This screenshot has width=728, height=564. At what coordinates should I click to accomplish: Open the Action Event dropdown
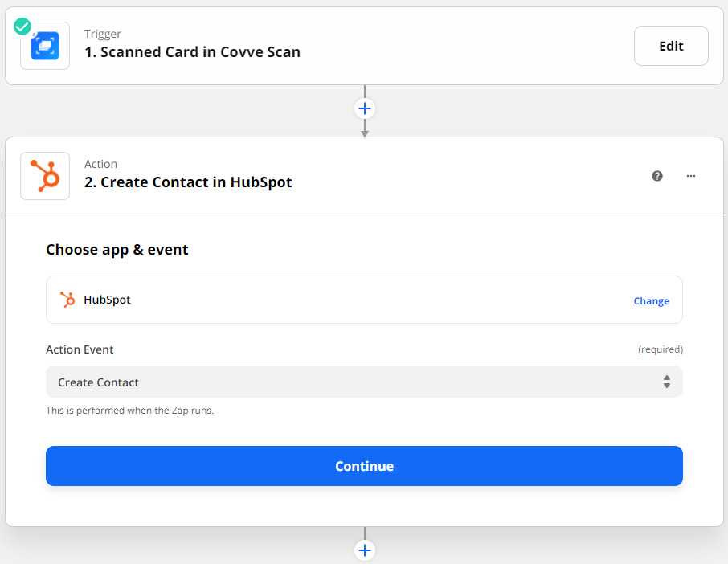tap(364, 382)
